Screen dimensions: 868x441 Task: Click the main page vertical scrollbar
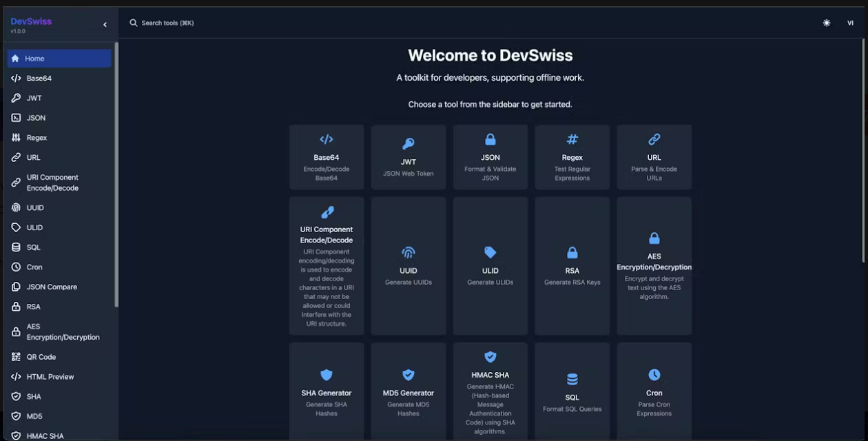865,150
